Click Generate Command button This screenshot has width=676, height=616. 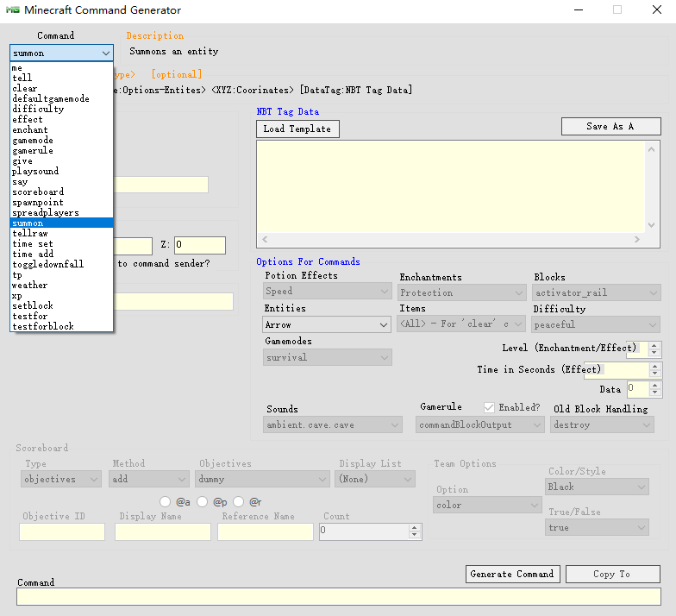(x=512, y=574)
